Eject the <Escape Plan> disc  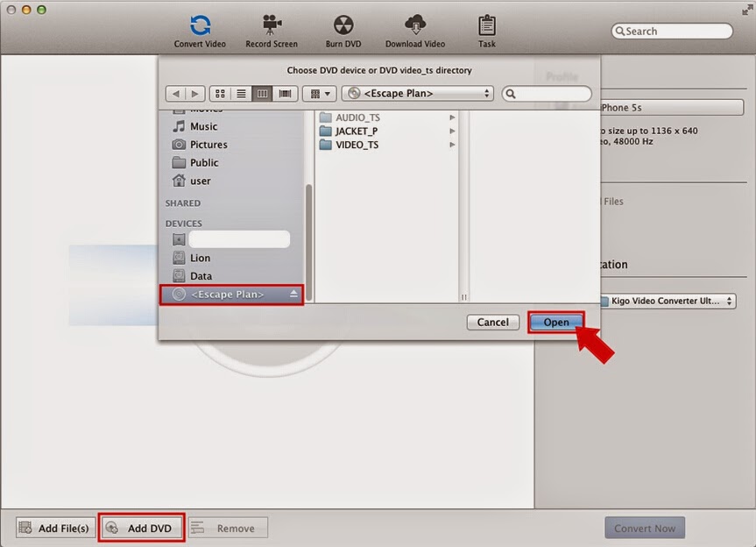(293, 294)
